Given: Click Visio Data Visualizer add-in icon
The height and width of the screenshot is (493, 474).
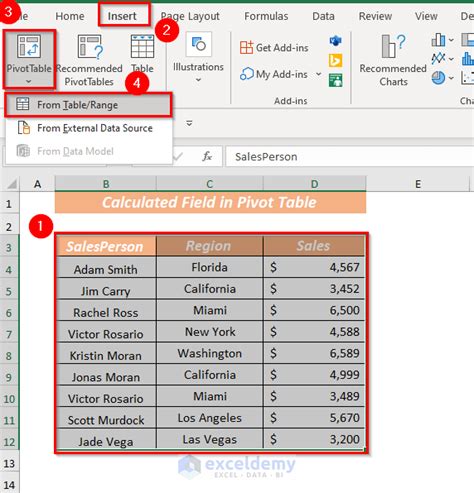Looking at the screenshot, I should [335, 41].
